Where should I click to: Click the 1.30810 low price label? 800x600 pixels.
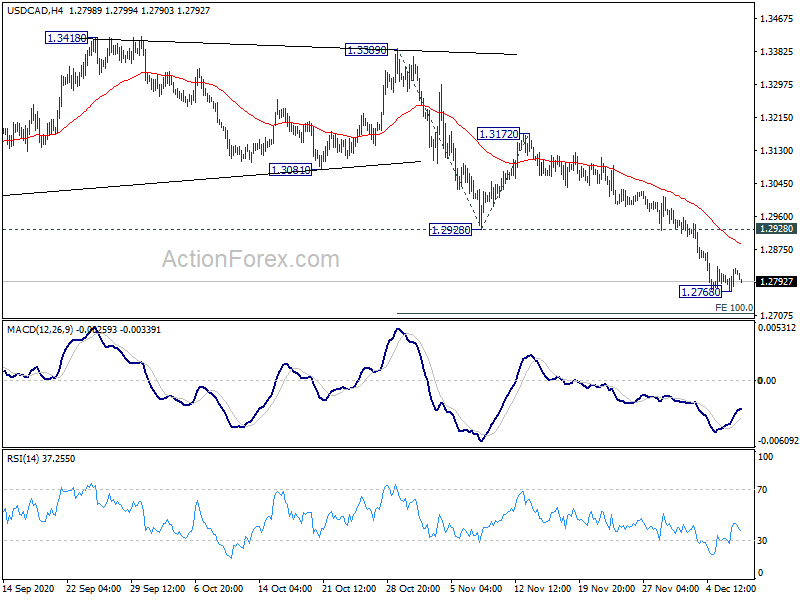pyautogui.click(x=290, y=170)
